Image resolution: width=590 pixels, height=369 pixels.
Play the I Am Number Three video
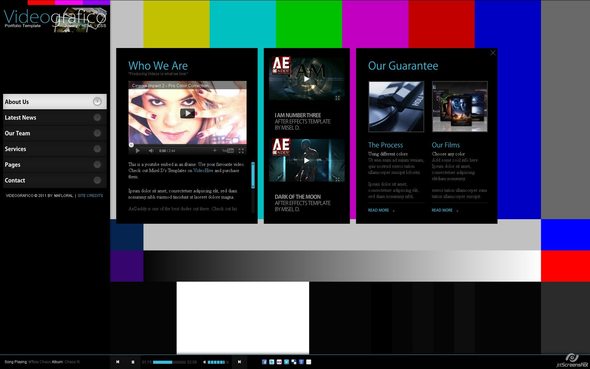(307, 79)
